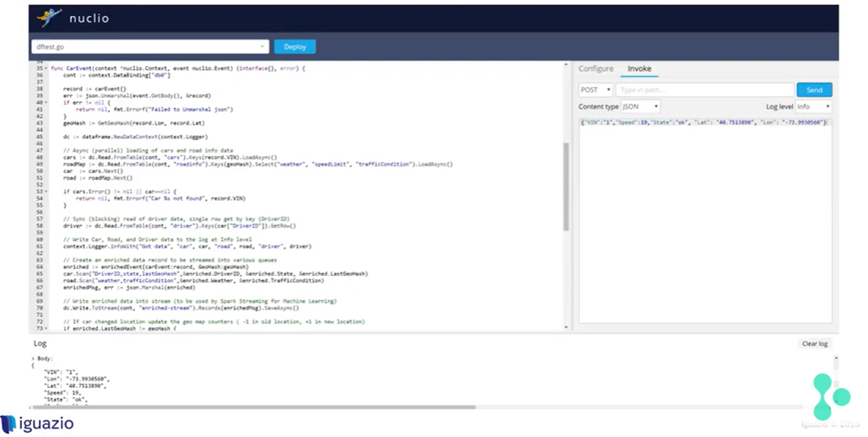868x437 pixels.
Task: Click the 'context.Logger.InfoWith' code line
Action: coord(187,246)
